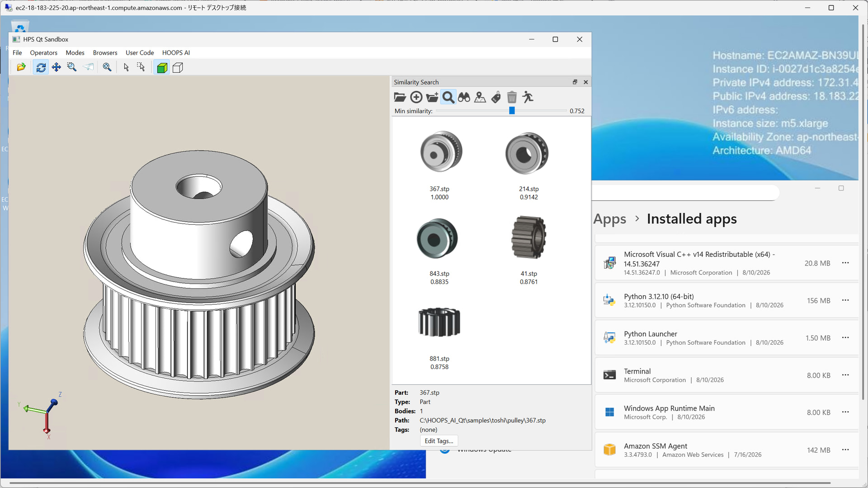868x488 pixels.
Task: Open the File menu
Action: [x=17, y=53]
